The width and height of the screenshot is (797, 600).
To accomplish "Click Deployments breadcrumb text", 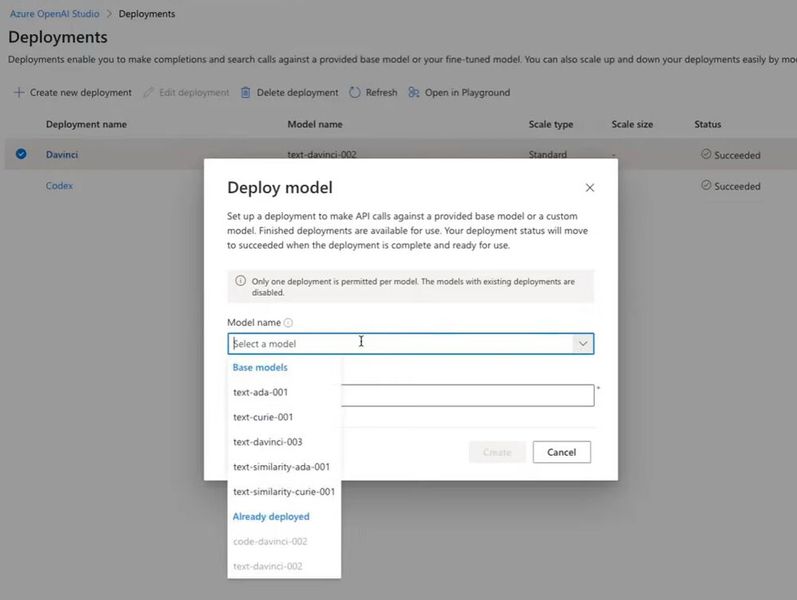I will 147,14.
